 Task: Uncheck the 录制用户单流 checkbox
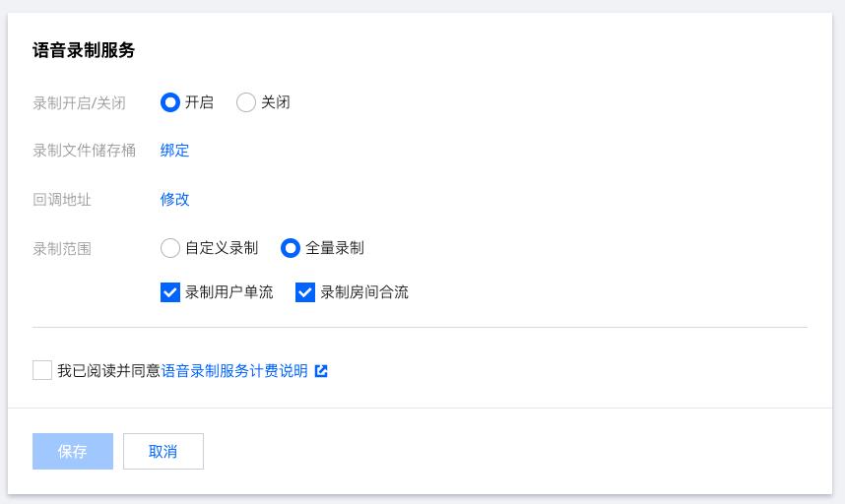[x=170, y=292]
